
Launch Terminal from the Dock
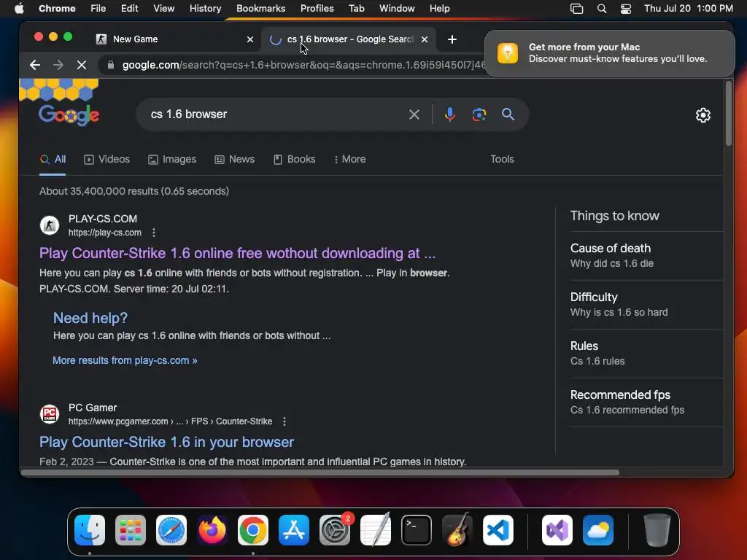coord(417,530)
